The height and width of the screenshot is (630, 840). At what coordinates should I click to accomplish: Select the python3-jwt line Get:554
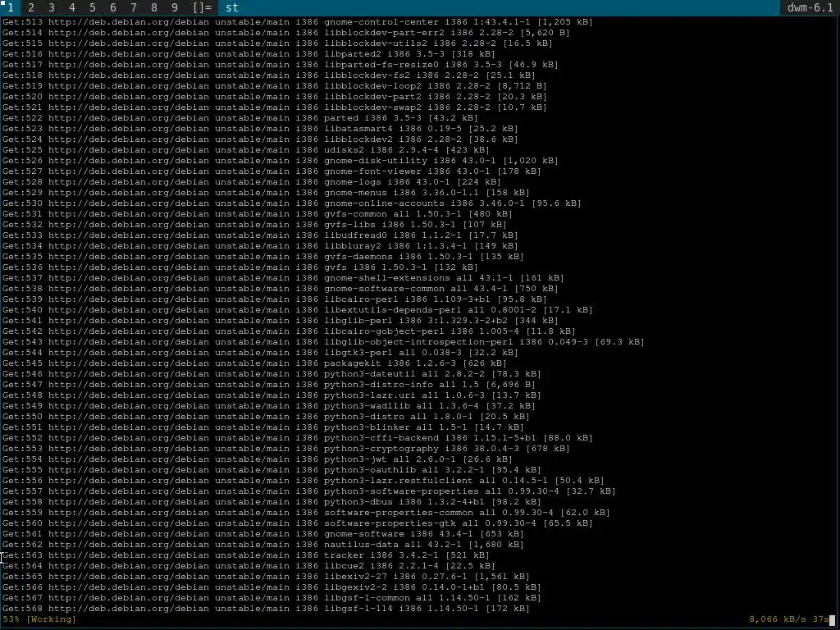(257, 459)
